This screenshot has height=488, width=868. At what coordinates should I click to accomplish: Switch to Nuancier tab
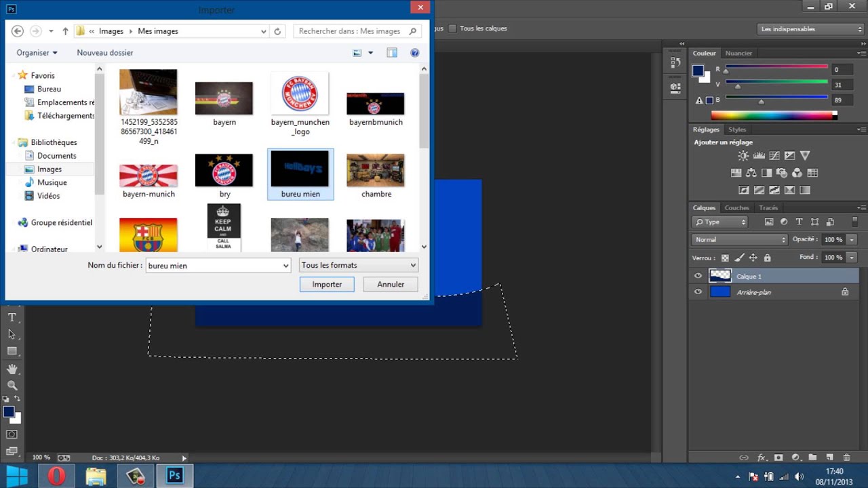point(738,53)
